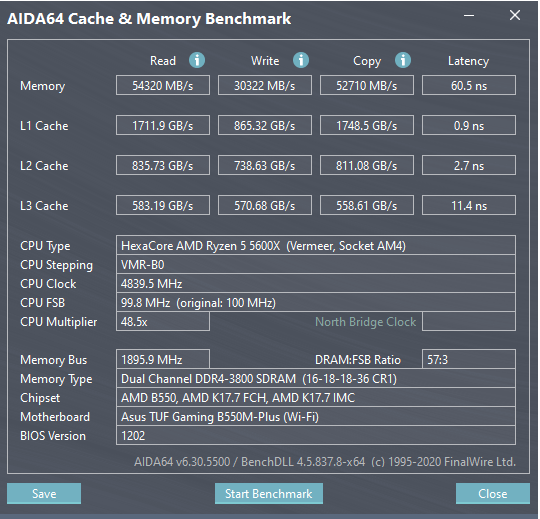The height and width of the screenshot is (519, 540).
Task: Click the L3 Cache Latency 11.4 ns box
Action: tap(469, 205)
